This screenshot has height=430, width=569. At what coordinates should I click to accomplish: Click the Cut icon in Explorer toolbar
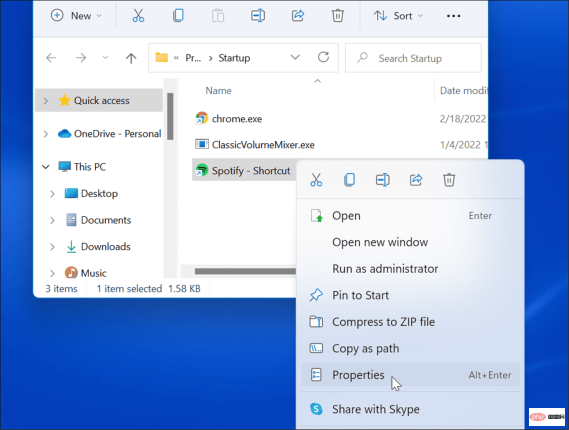point(138,16)
